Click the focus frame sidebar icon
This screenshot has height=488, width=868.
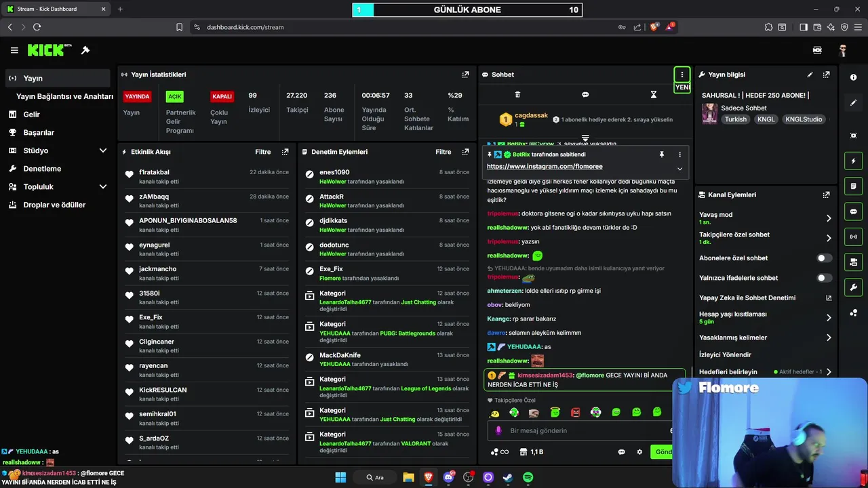click(853, 136)
